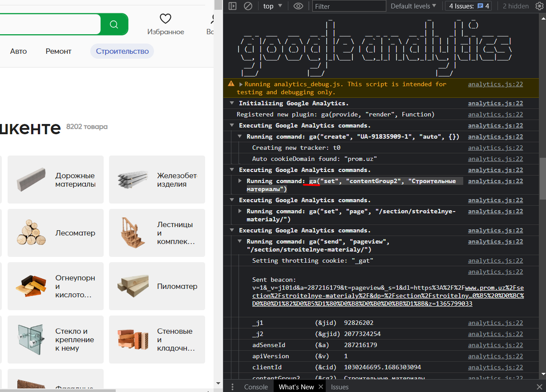This screenshot has width=546, height=392.
Task: Click the DevTools console vertical scrollbar
Action: pyautogui.click(x=542, y=178)
